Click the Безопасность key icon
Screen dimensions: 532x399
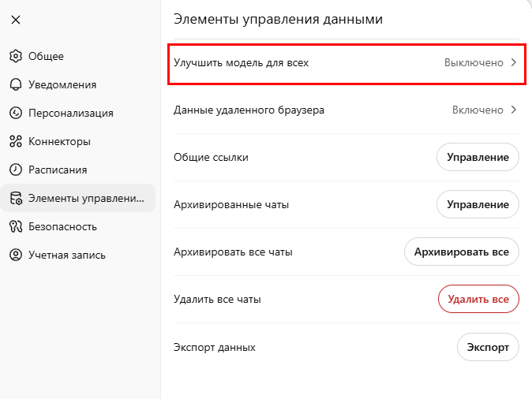pyautogui.click(x=15, y=226)
